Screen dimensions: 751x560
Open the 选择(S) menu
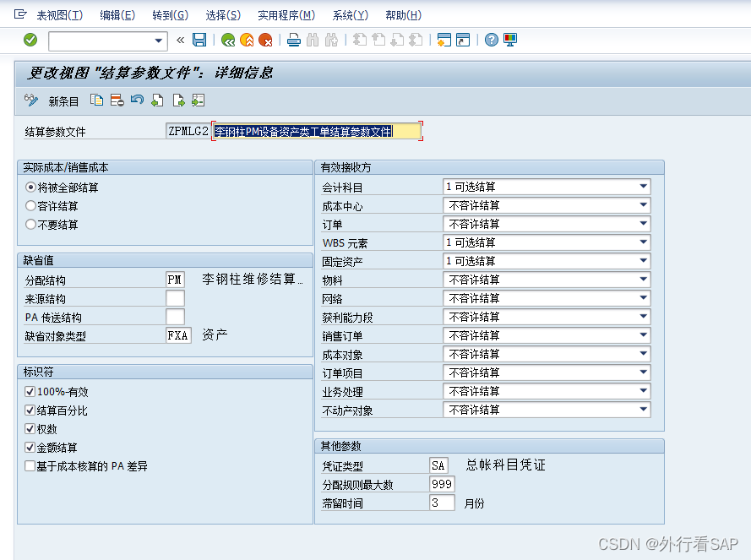[223, 15]
